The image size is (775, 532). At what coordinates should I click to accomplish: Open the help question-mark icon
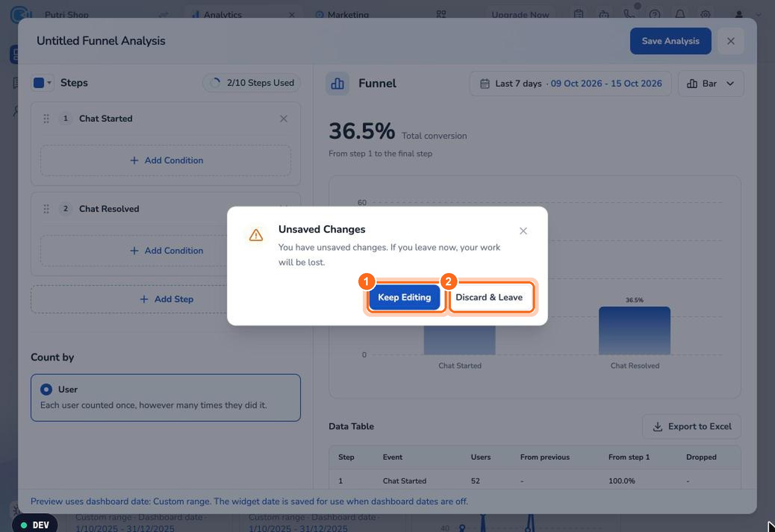654,15
